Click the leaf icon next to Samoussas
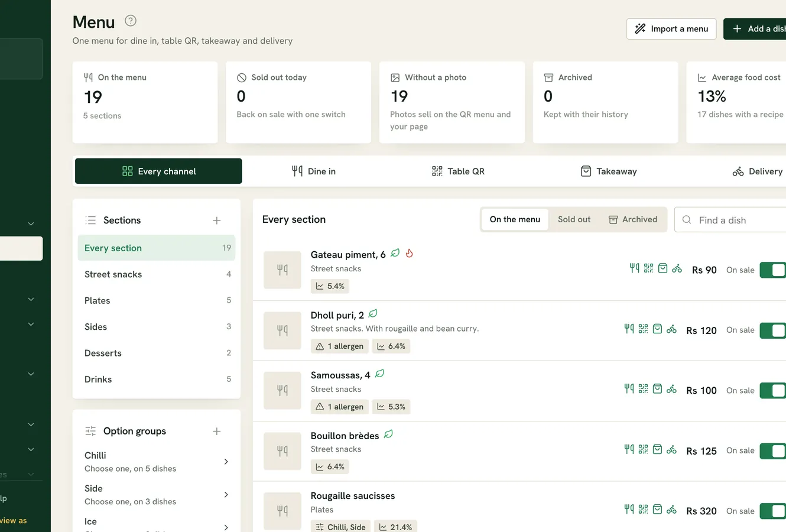This screenshot has width=786, height=532. [380, 374]
